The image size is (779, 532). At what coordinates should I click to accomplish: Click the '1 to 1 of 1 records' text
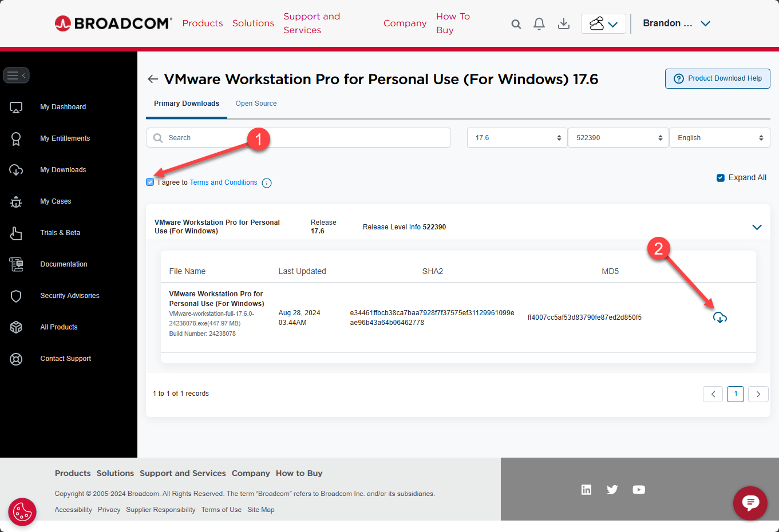click(x=181, y=394)
